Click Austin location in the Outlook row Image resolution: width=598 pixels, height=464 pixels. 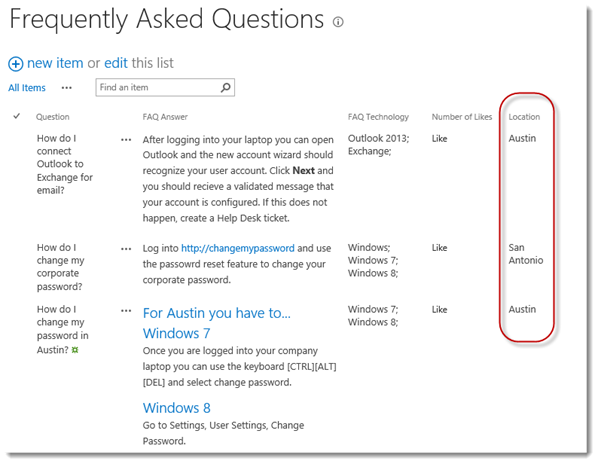tap(522, 138)
